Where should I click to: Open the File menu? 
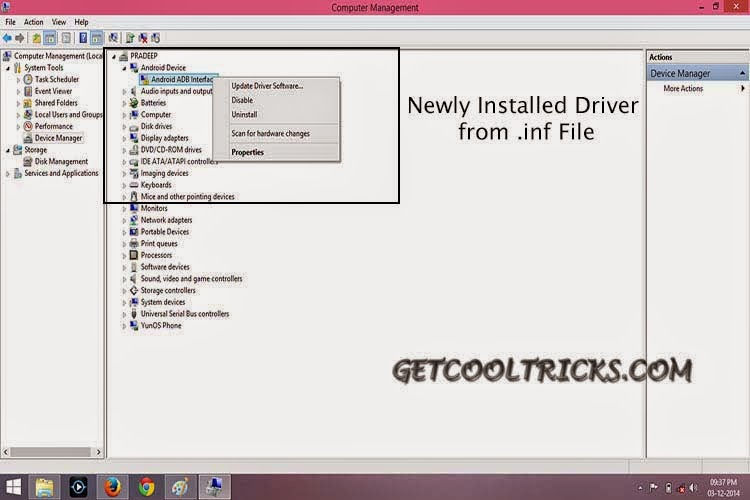pos(10,22)
